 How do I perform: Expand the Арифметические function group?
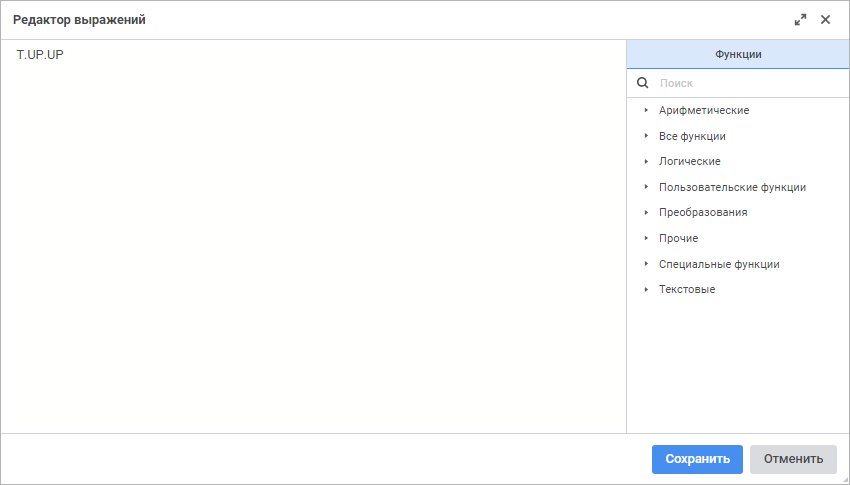[x=646, y=110]
